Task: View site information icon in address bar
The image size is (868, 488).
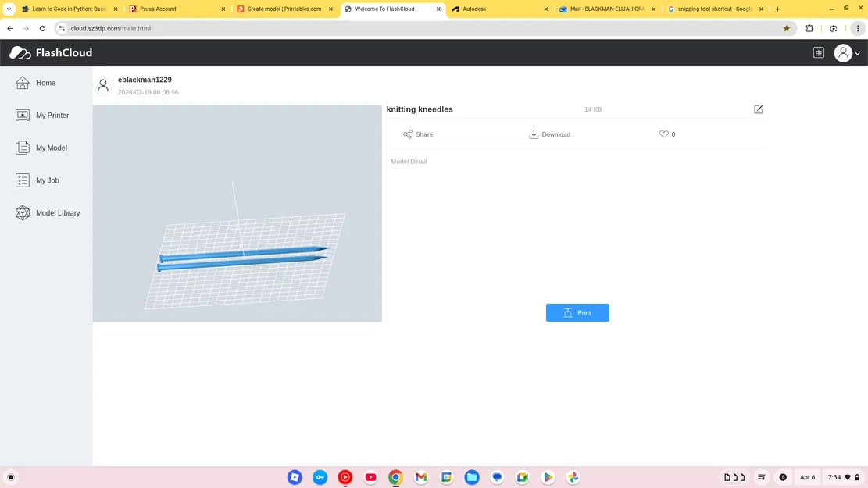Action: [x=62, y=28]
